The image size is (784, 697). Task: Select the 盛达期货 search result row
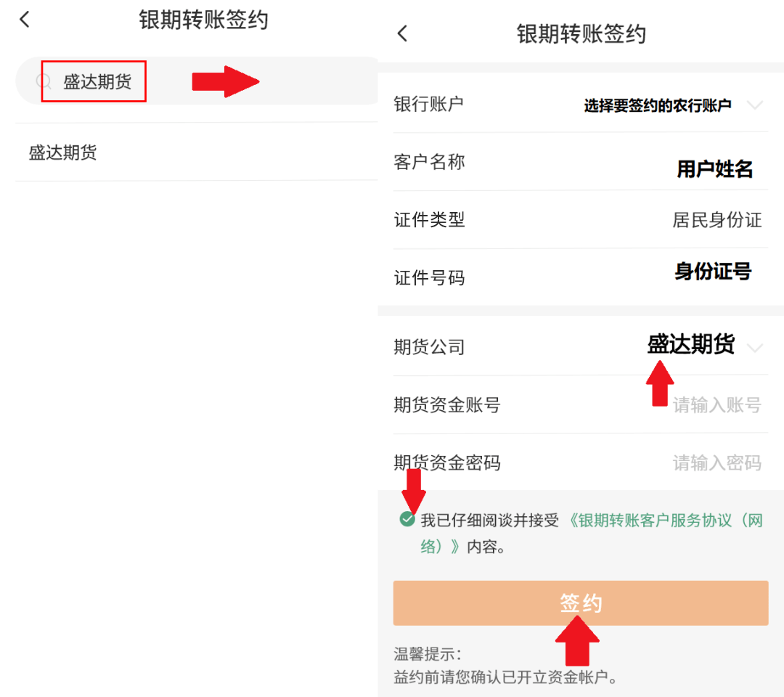click(197, 152)
